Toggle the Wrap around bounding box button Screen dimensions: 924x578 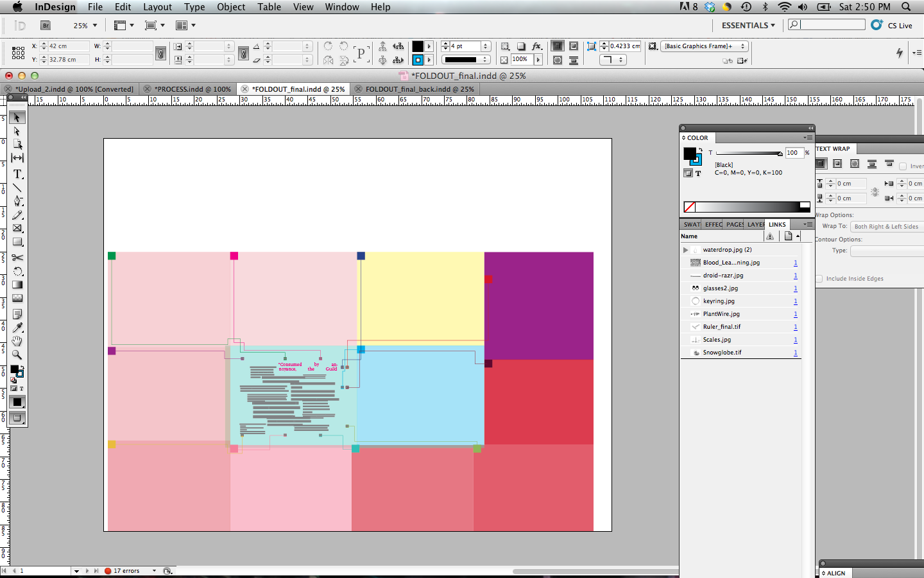(x=837, y=164)
